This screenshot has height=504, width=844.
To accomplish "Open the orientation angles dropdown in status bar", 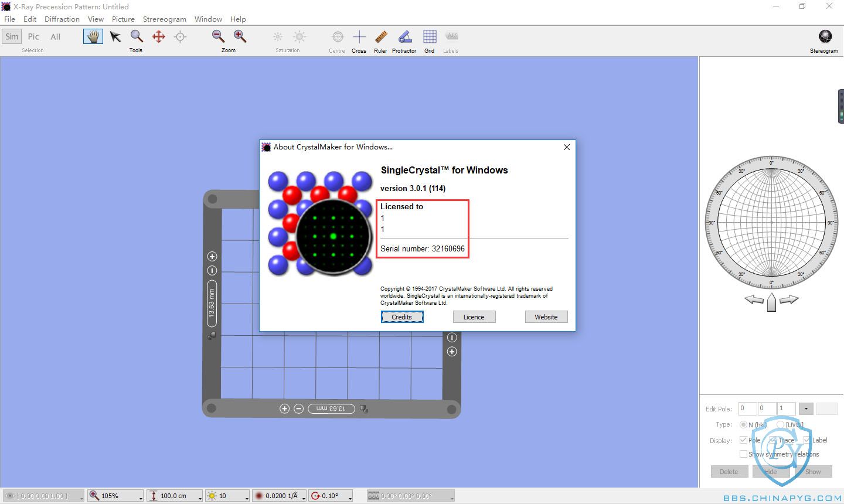I will coord(410,496).
